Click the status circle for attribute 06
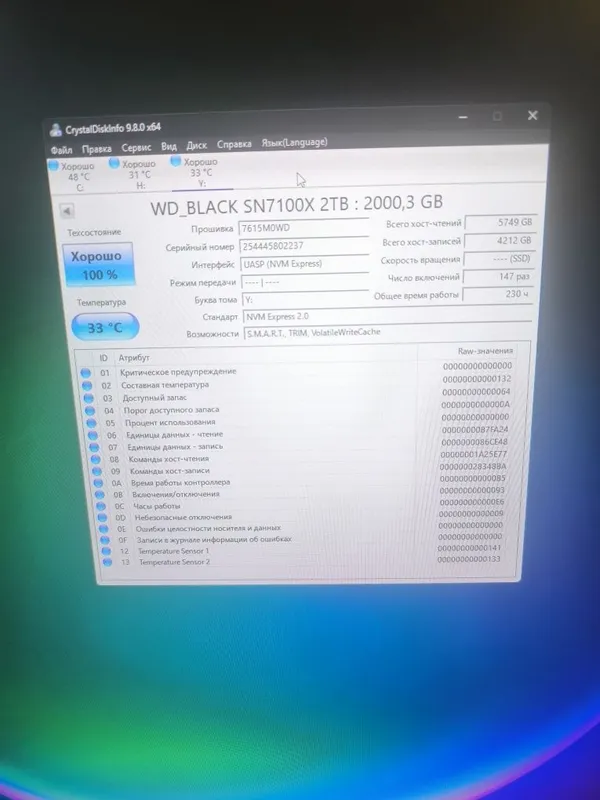The width and height of the screenshot is (600, 800). pos(93,435)
